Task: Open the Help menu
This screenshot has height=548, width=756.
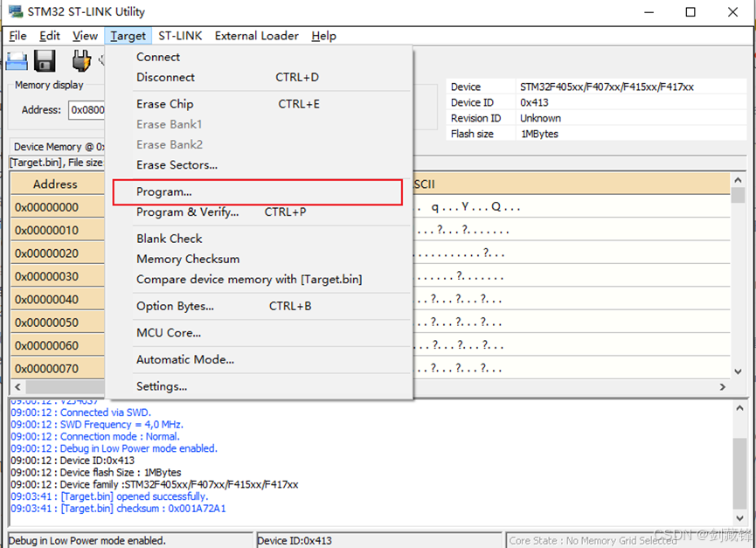Action: [323, 36]
